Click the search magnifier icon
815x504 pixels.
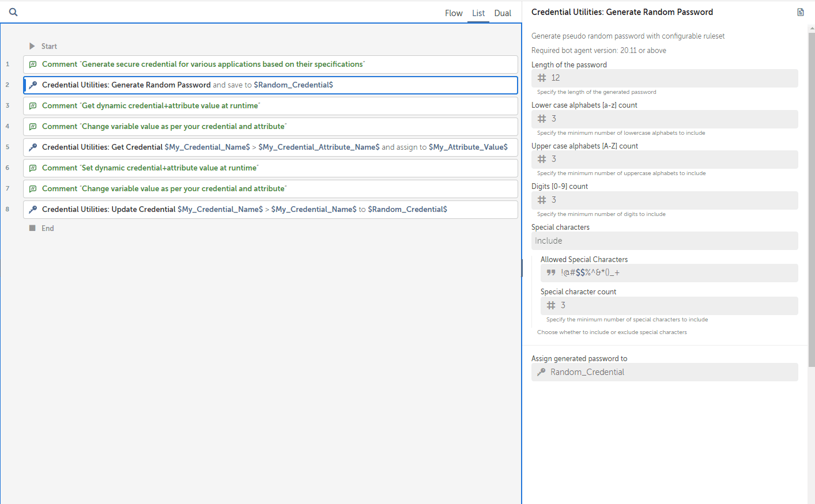click(x=13, y=12)
